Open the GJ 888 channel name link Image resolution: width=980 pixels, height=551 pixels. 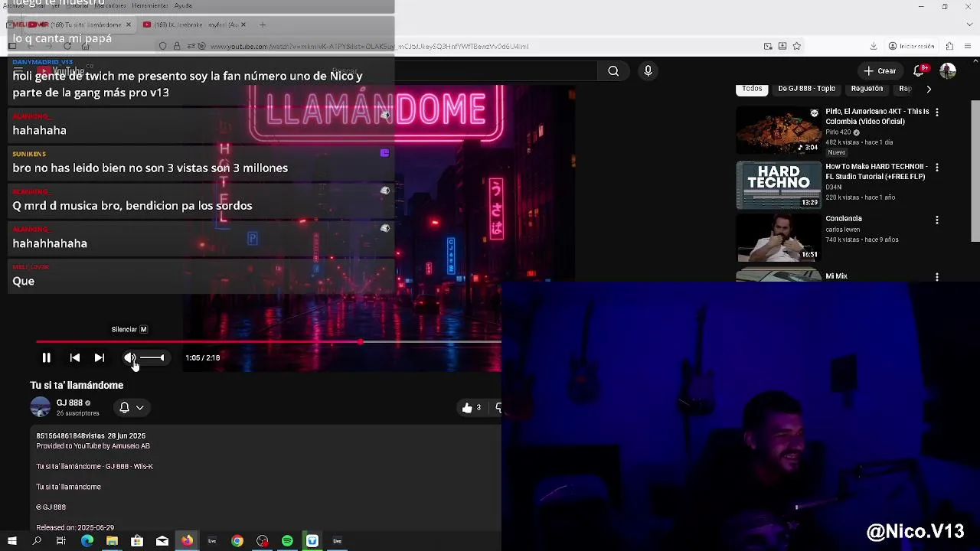(x=69, y=403)
